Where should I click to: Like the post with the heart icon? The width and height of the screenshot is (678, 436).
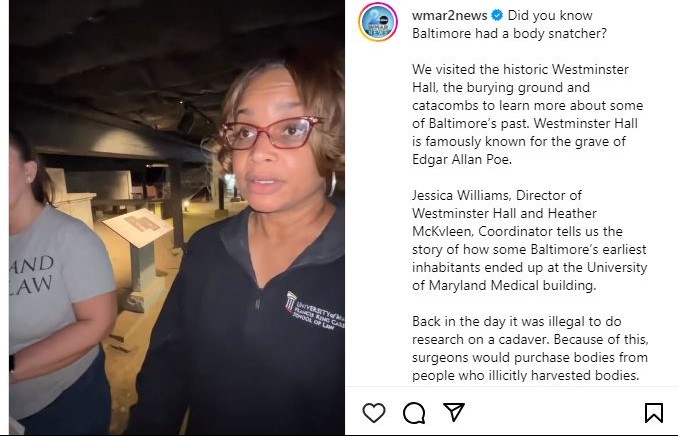(374, 412)
